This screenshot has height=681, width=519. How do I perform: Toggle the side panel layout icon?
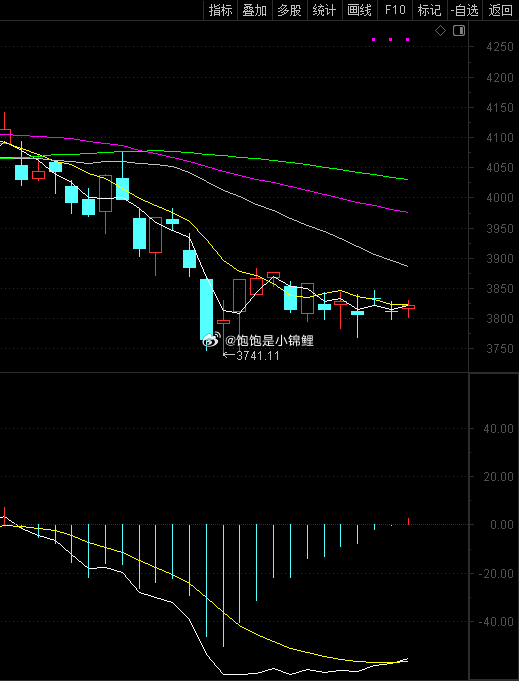(459, 31)
